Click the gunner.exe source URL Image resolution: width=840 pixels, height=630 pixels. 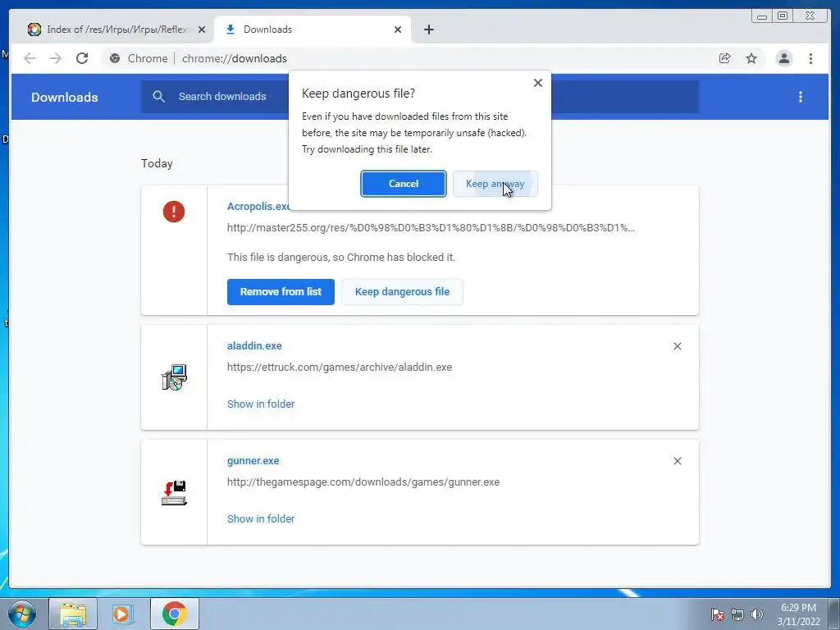[363, 482]
